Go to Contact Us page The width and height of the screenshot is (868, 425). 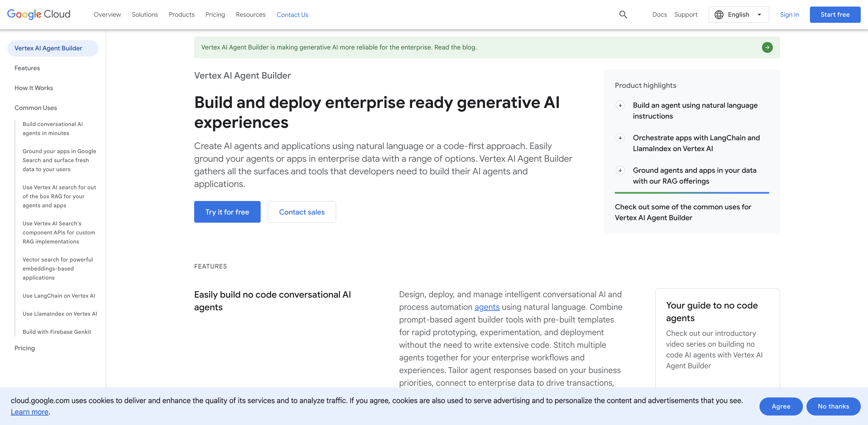pyautogui.click(x=292, y=14)
